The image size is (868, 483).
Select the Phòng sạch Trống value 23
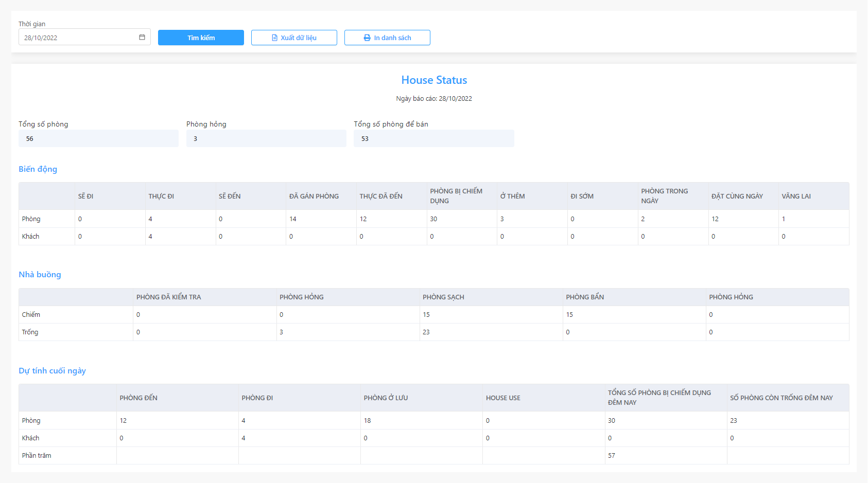click(x=426, y=332)
